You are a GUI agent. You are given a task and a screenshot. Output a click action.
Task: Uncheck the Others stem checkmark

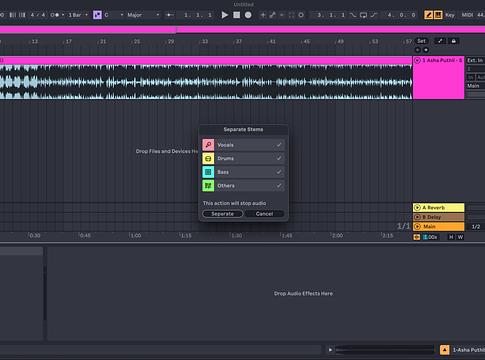pos(279,186)
